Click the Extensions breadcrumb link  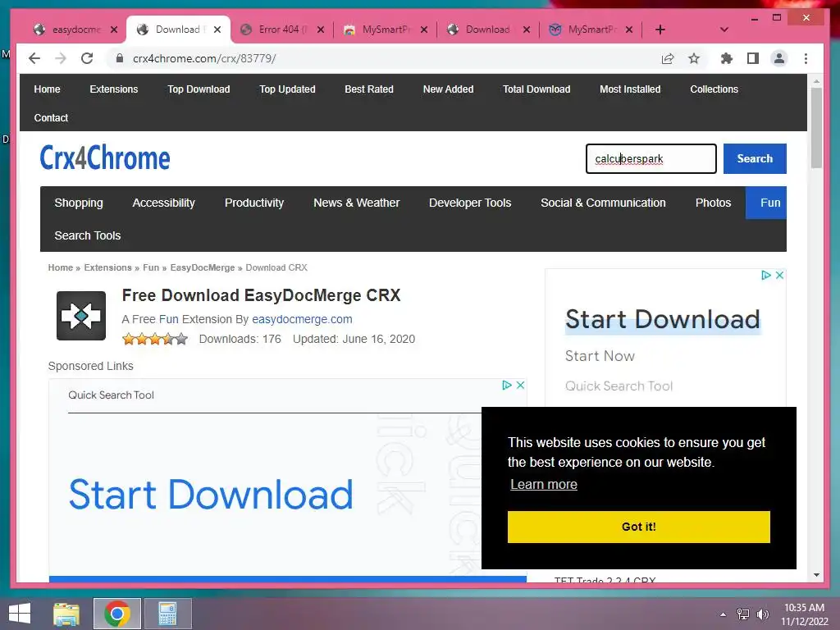[107, 267]
